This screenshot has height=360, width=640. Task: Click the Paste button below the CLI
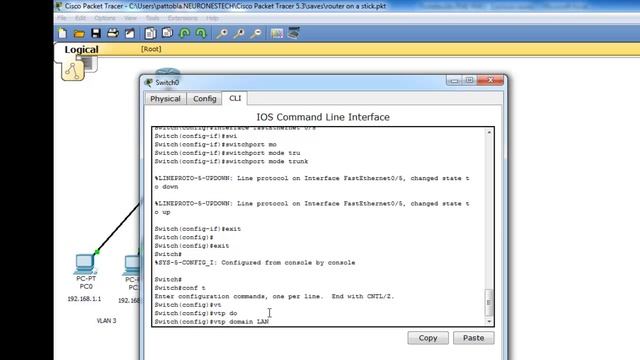coord(473,338)
